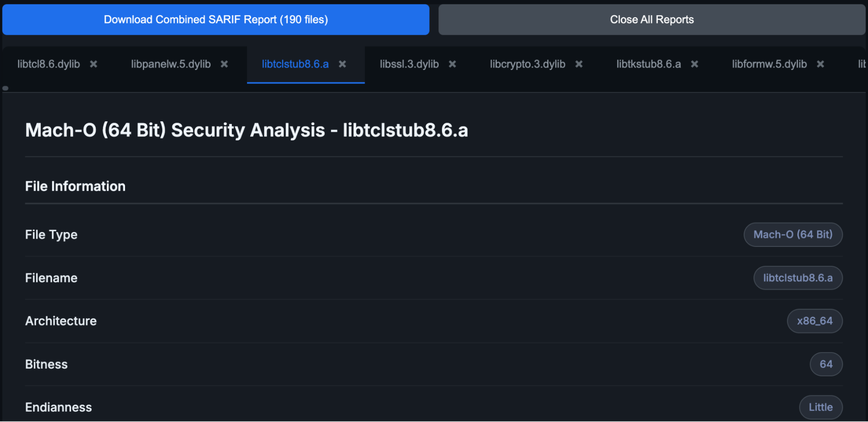Close the libtkstub8.6.a report tab
868x422 pixels.
click(694, 64)
